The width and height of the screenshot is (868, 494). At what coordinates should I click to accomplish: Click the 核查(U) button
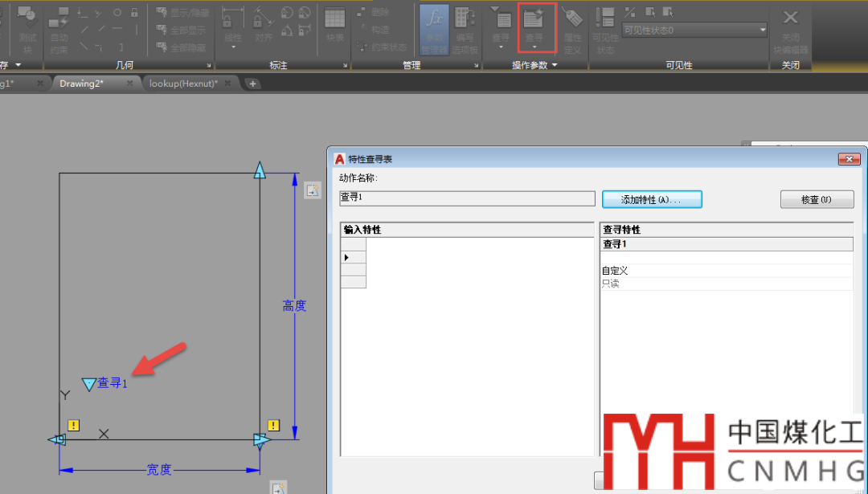coord(817,199)
